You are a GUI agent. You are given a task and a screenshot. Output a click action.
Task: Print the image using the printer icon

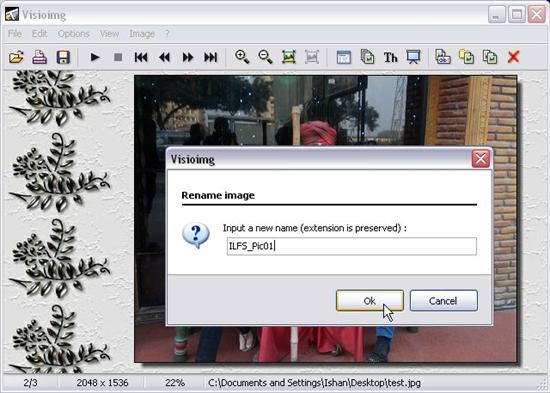[39, 57]
